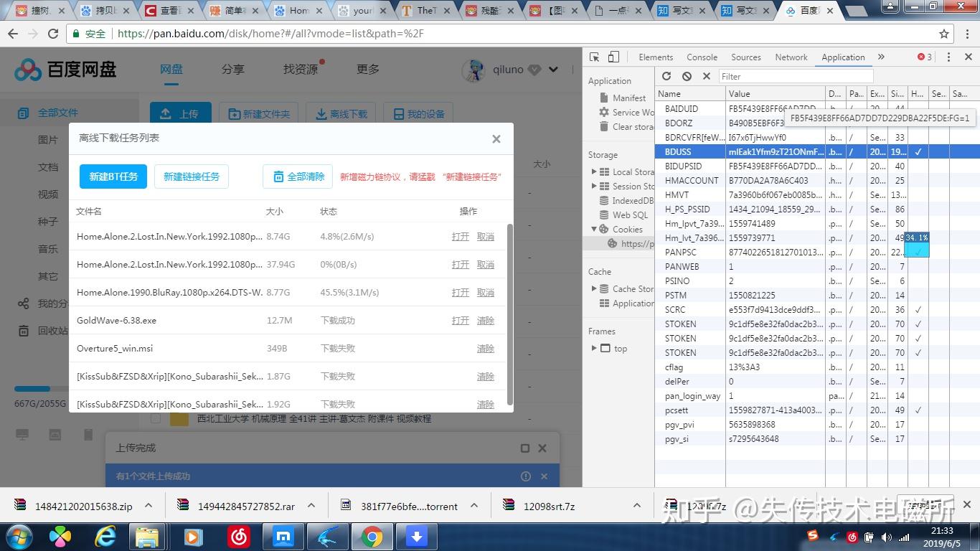
Task: Click the info icon on the upload success bar
Action: click(526, 476)
